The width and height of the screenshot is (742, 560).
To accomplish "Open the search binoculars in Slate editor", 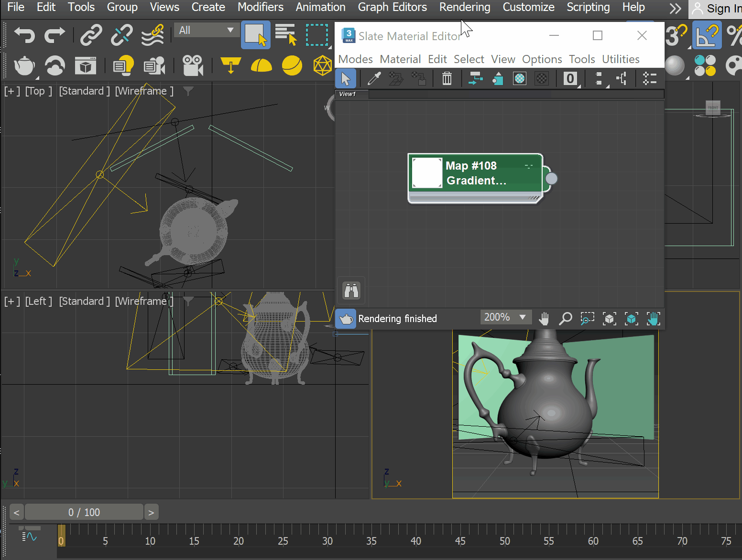I will coord(351,290).
